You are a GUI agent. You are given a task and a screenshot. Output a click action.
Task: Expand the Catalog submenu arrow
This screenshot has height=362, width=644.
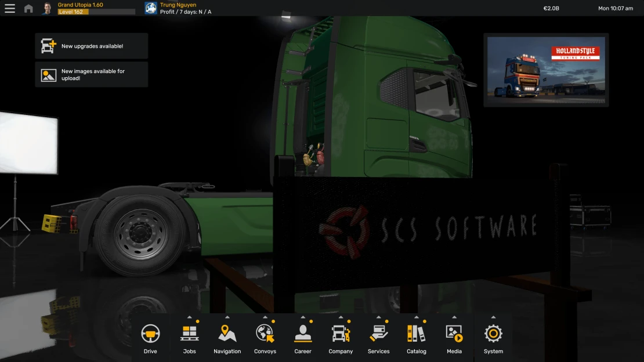416,317
